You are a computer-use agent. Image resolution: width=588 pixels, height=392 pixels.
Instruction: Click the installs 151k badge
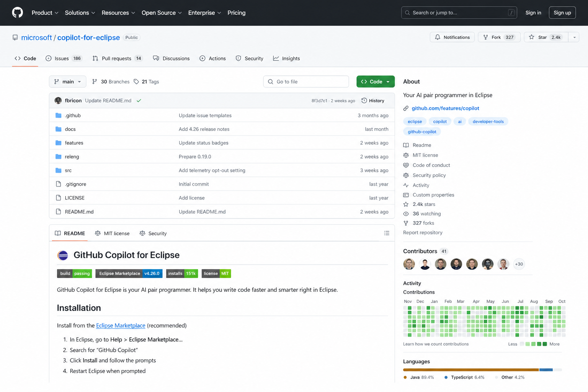point(182,273)
